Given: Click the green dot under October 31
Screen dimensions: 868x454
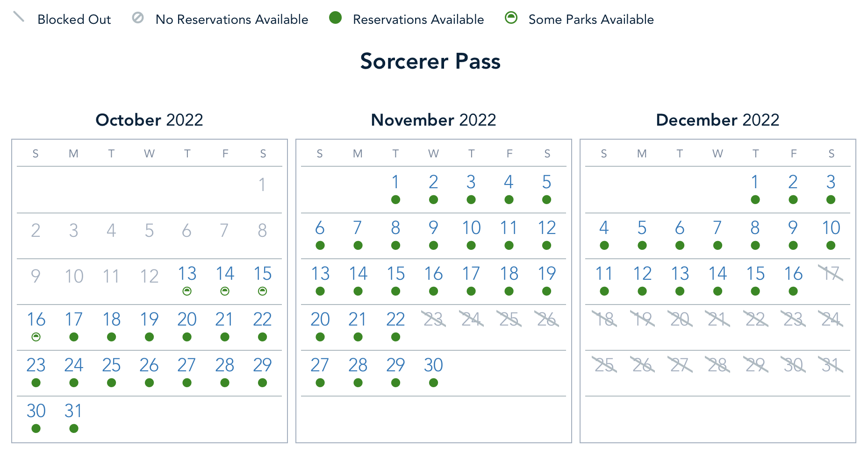Looking at the screenshot, I should point(74,429).
